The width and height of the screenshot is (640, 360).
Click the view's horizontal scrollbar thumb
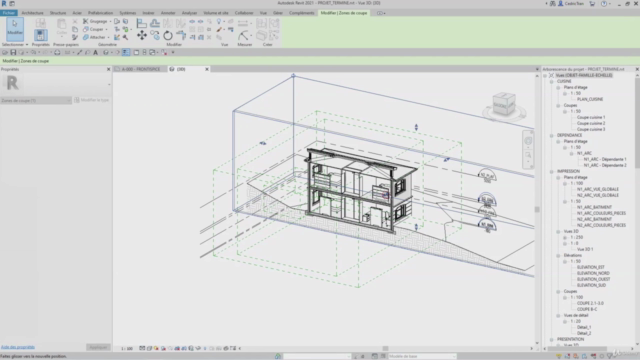coord(385,349)
